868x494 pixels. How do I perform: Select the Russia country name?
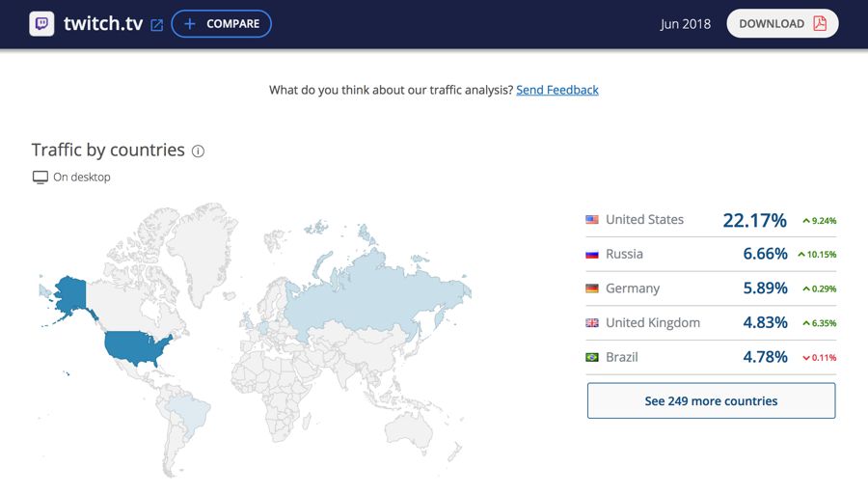tap(624, 254)
